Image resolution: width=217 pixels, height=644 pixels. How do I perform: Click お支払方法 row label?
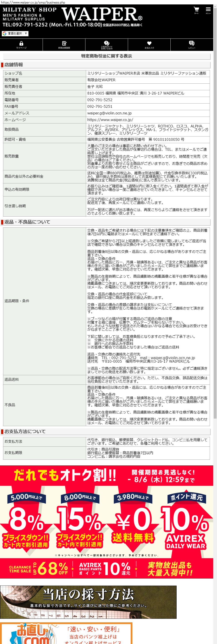point(13,442)
